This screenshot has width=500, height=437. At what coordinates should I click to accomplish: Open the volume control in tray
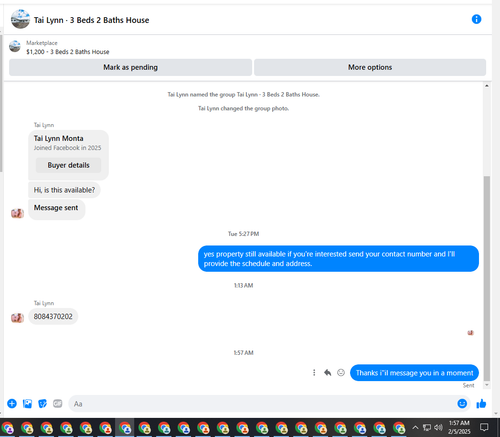coord(438,427)
